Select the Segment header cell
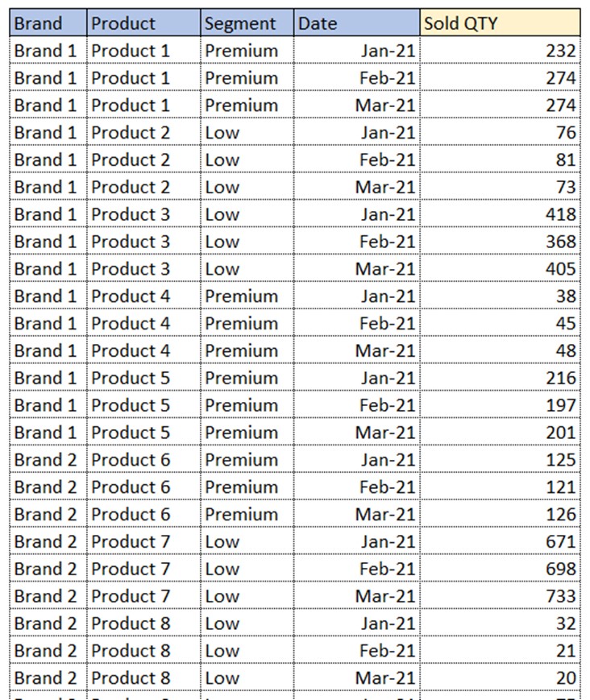This screenshot has width=590, height=700. (x=247, y=23)
